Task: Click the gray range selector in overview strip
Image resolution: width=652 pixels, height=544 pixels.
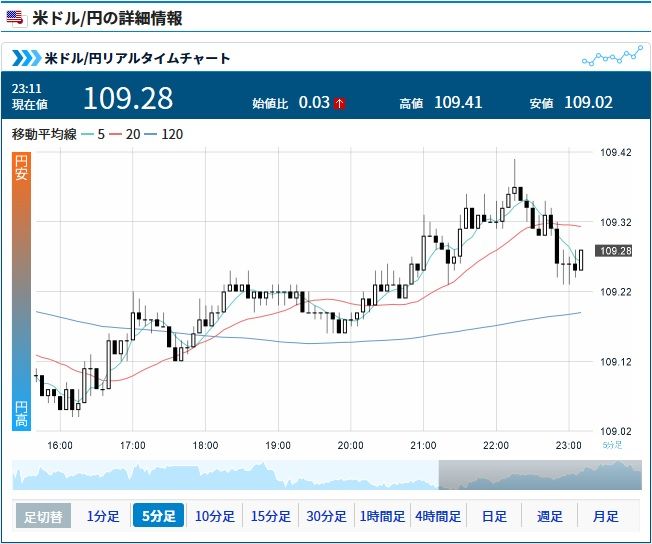Action: point(540,475)
